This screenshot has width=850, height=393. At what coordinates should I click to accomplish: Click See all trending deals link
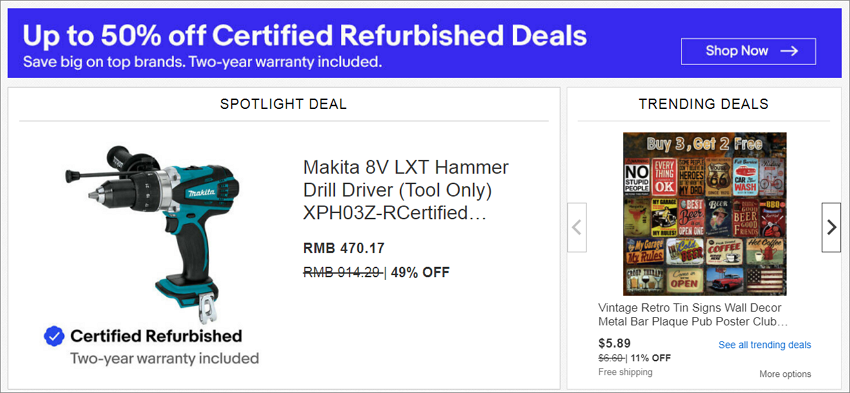click(765, 345)
